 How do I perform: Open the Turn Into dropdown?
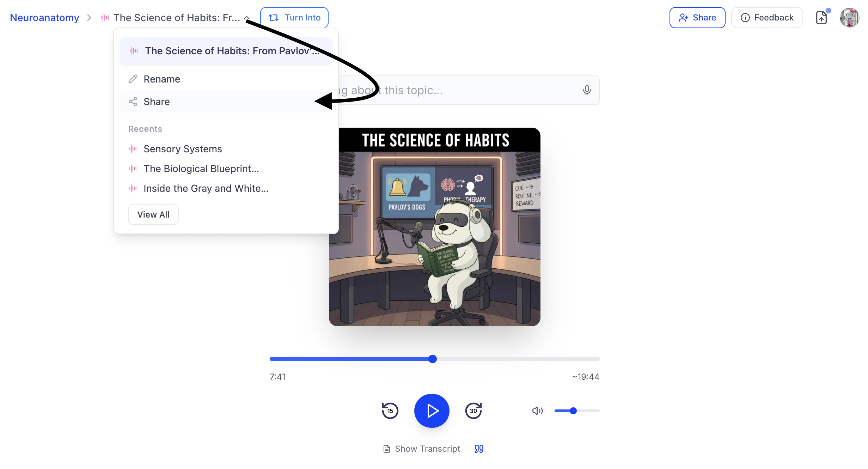294,18
